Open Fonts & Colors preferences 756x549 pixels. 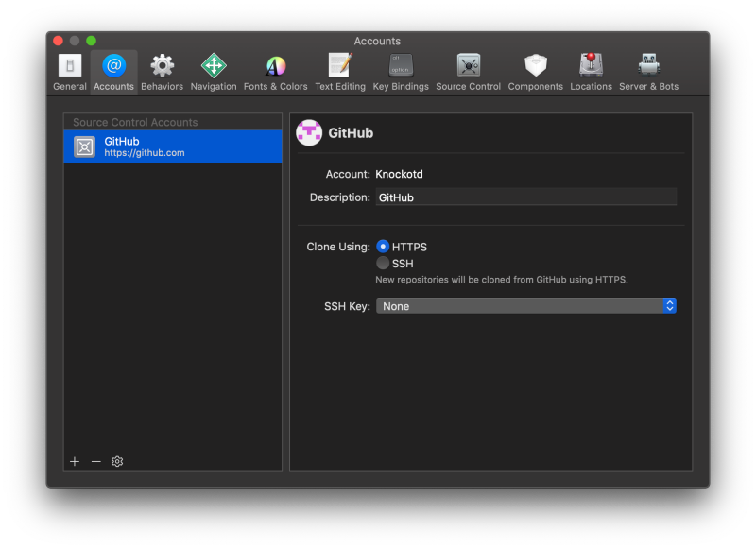(x=275, y=73)
